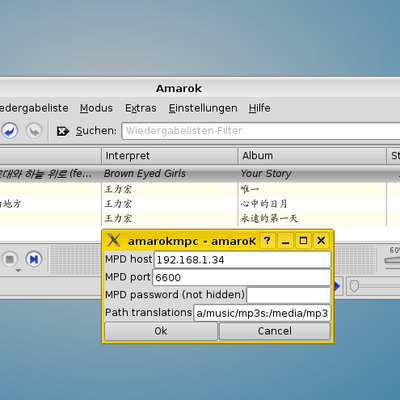The width and height of the screenshot is (400, 400).
Task: Click the 'MPD password (not hidden)' label
Action: pos(175,295)
